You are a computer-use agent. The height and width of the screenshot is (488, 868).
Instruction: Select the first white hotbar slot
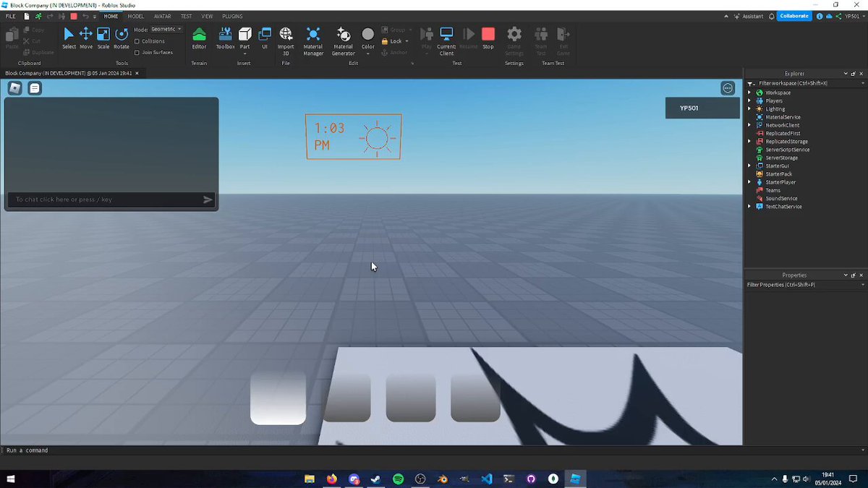click(x=278, y=398)
